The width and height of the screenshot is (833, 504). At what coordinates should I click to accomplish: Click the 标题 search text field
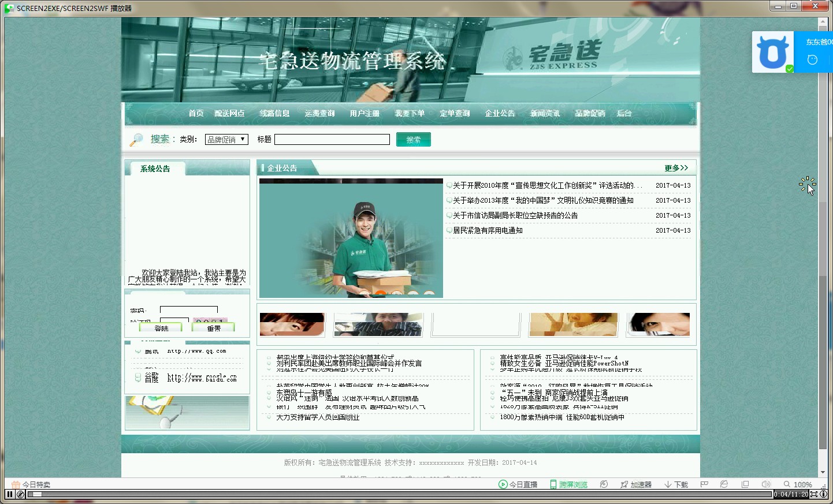pyautogui.click(x=332, y=139)
